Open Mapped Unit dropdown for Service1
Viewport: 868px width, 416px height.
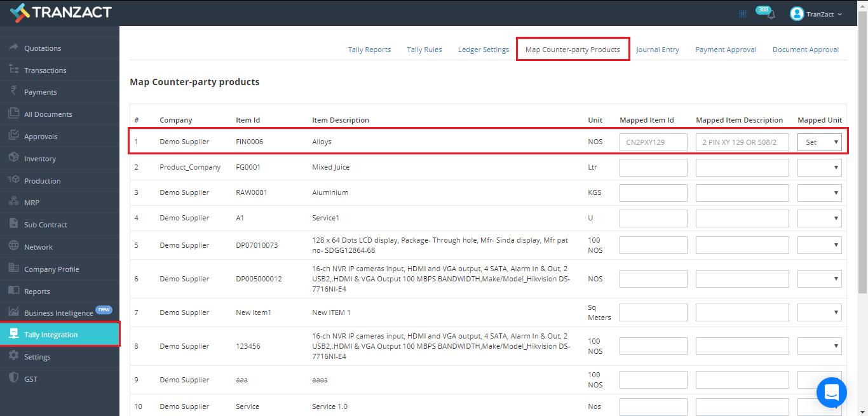820,218
